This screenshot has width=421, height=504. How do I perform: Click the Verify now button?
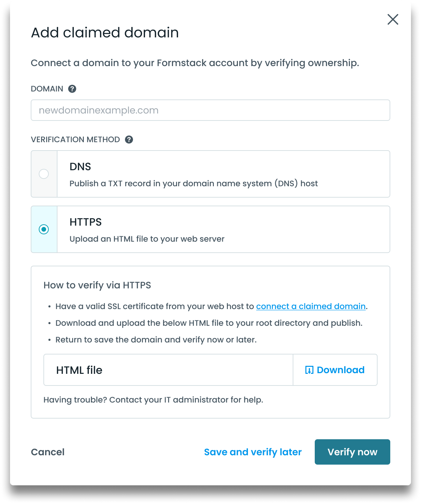pyautogui.click(x=352, y=452)
